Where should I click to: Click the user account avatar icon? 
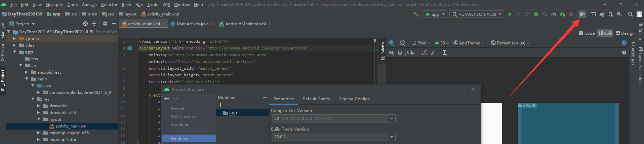[639, 14]
